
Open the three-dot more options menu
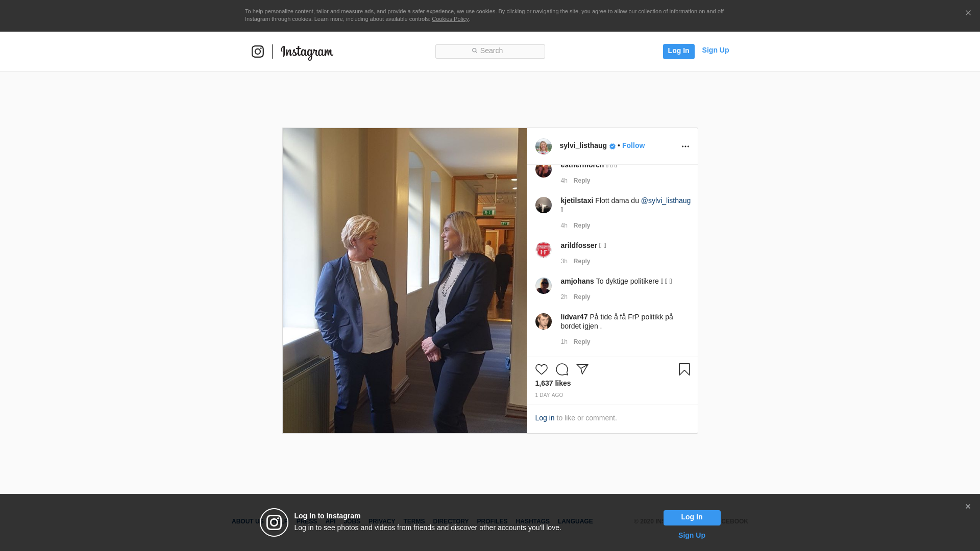(x=685, y=146)
